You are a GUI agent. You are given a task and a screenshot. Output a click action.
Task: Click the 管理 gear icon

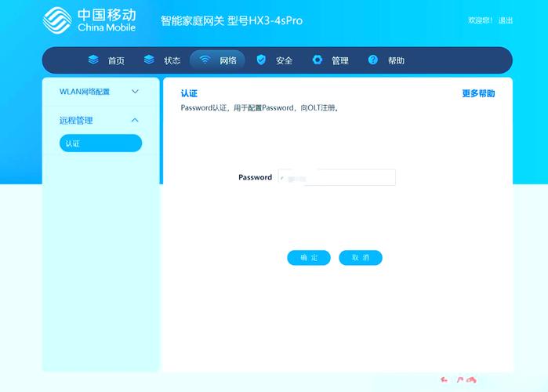click(x=318, y=60)
